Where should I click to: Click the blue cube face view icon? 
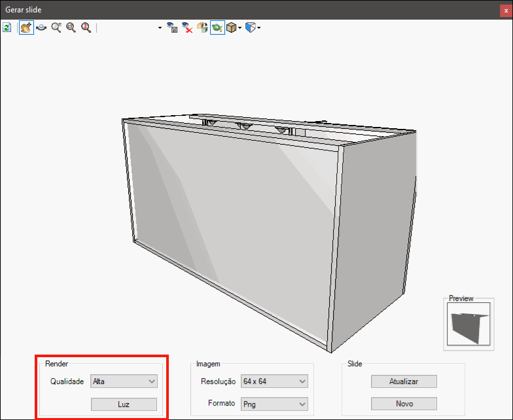coord(250,27)
